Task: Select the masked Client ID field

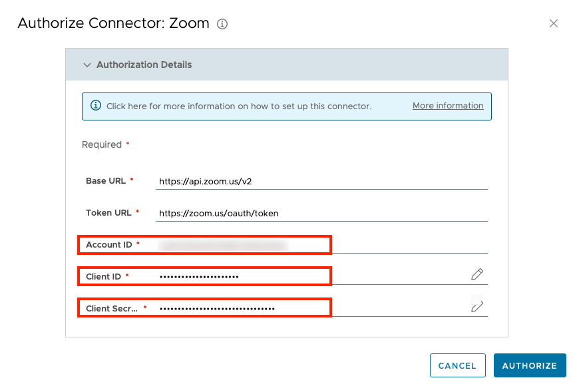Action: (x=306, y=276)
